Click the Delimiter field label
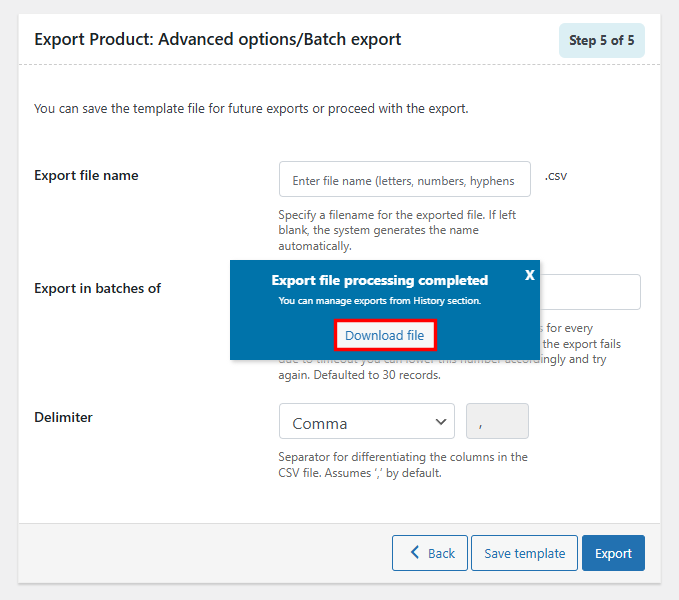This screenshot has width=679, height=600. coord(63,417)
